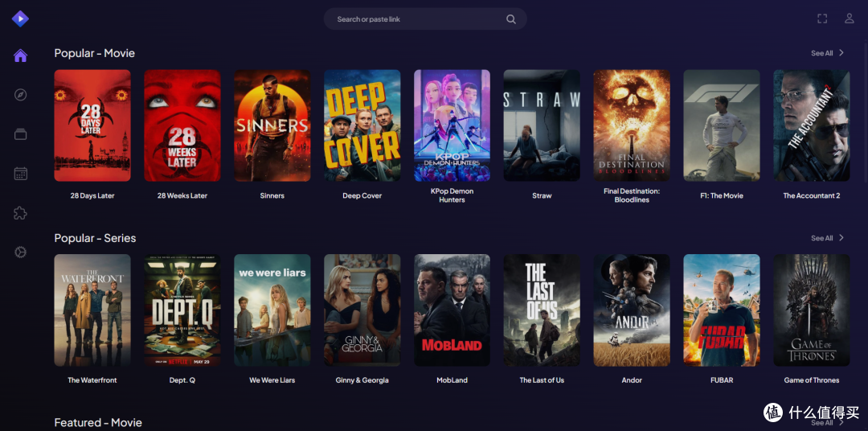This screenshot has width=868, height=431.
Task: Open the F1: The Movie poster
Action: point(721,125)
